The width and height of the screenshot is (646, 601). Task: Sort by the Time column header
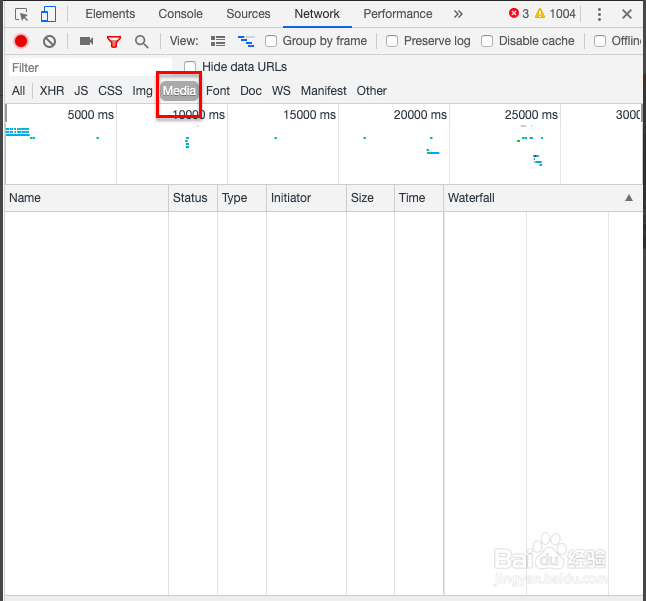tap(419, 198)
